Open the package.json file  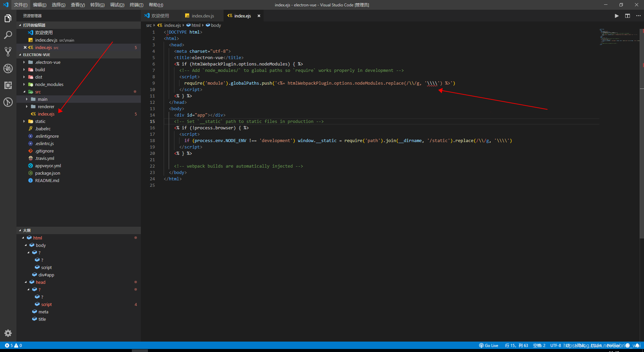pyautogui.click(x=79, y=173)
